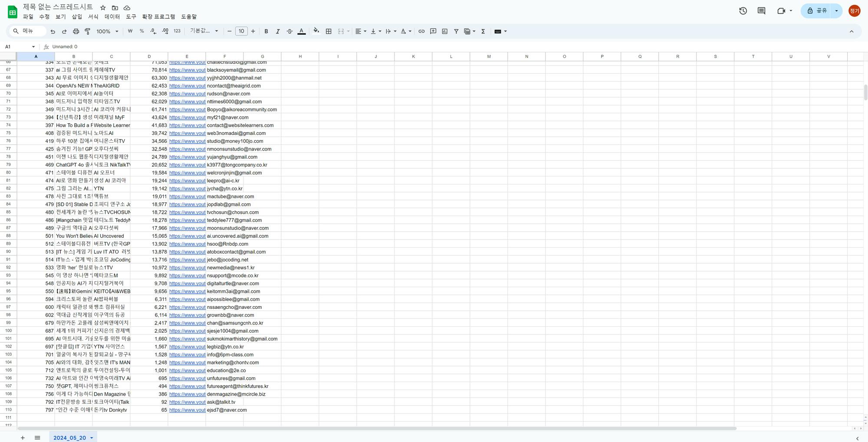Choose the text color tool
The width and height of the screenshot is (868, 442).
pos(301,31)
